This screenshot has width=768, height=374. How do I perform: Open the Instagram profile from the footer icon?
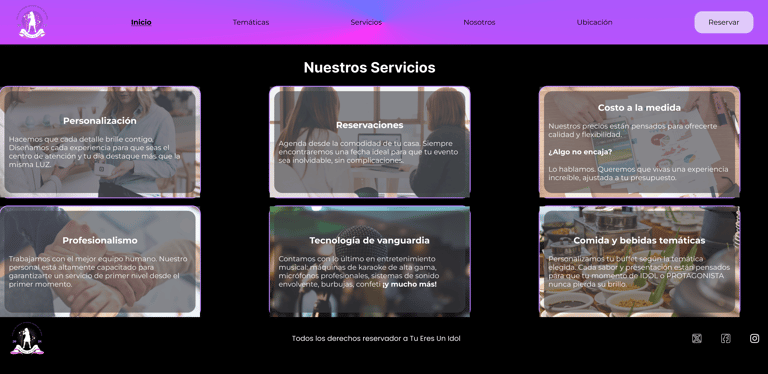[x=754, y=338]
